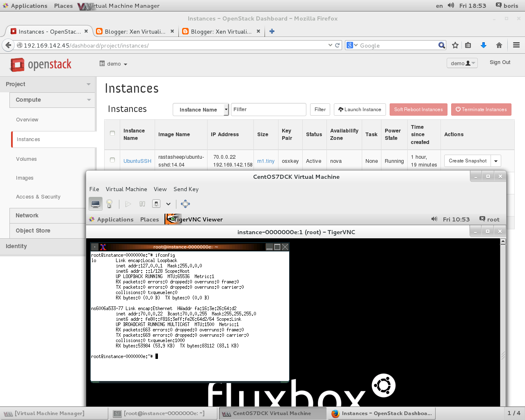Viewport: 525px width, 420px height.
Task: Open the Send Key menu
Action: point(186,189)
